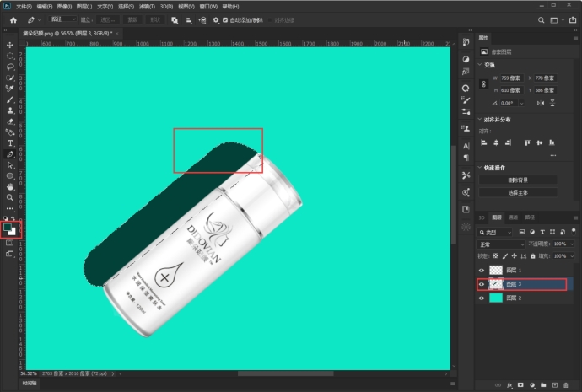Select the Quick Selection tool
This screenshot has width=582, height=392.
10,78
